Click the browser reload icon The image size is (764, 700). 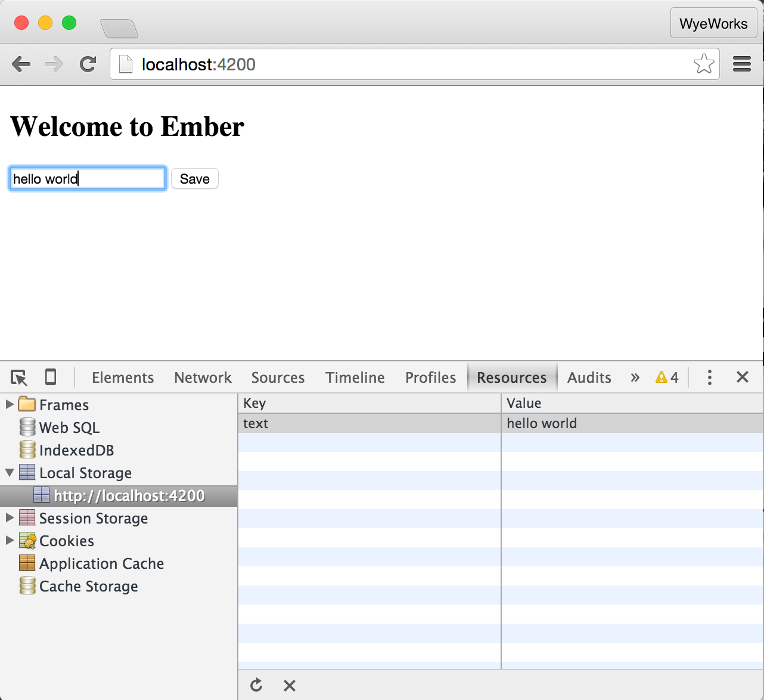pos(88,64)
